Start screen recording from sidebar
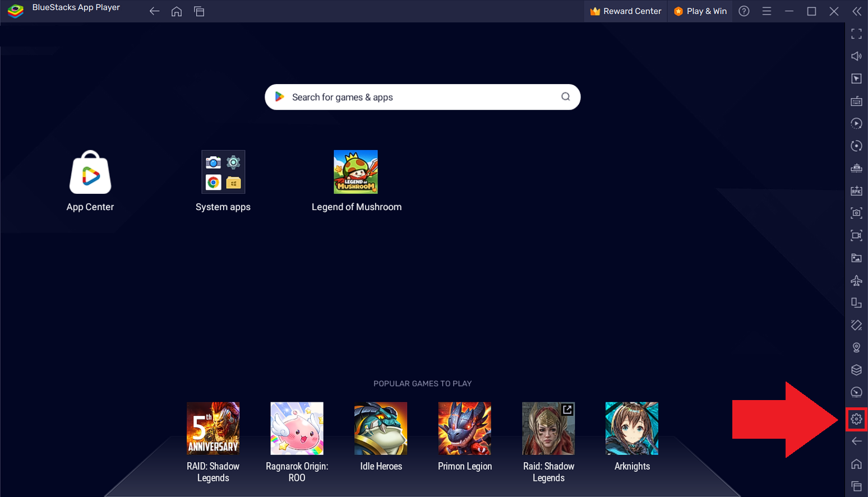 (x=856, y=235)
